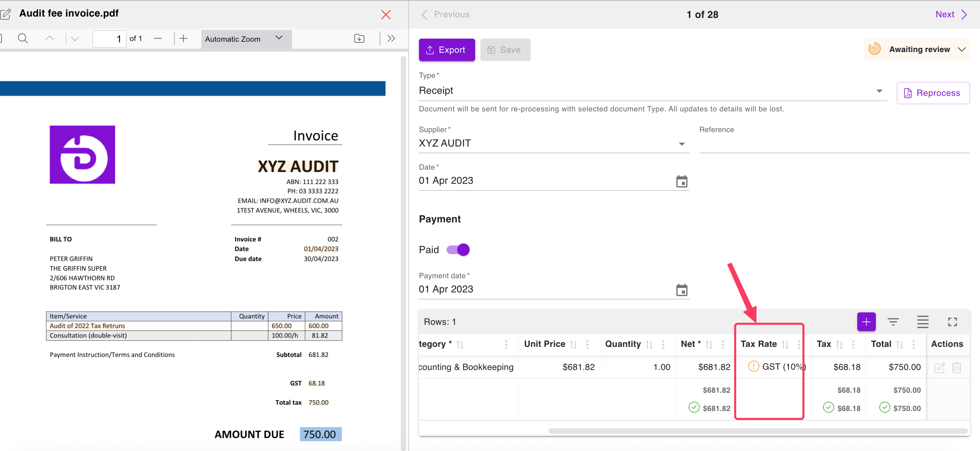Delete the Accounting & Bookkeeping row

957,367
